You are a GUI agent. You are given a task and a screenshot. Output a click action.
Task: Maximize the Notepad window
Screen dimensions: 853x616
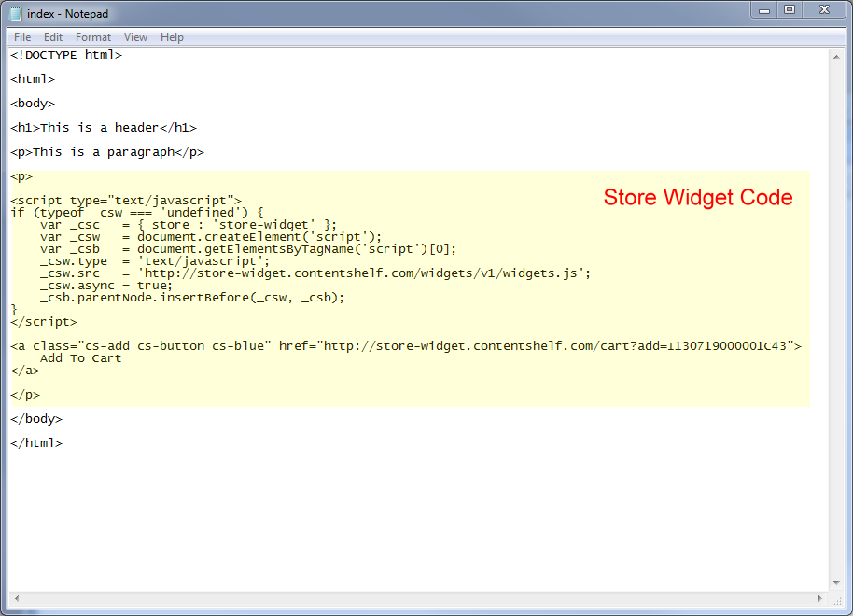[790, 9]
